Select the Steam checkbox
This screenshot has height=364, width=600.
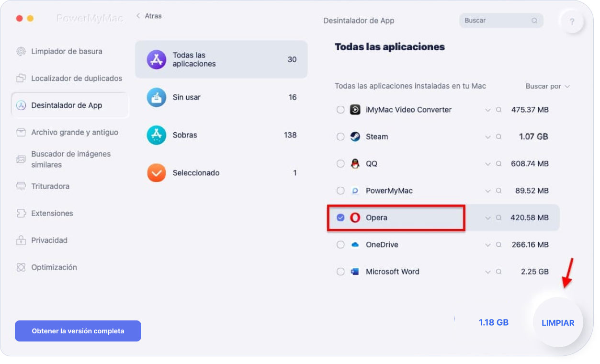click(340, 136)
